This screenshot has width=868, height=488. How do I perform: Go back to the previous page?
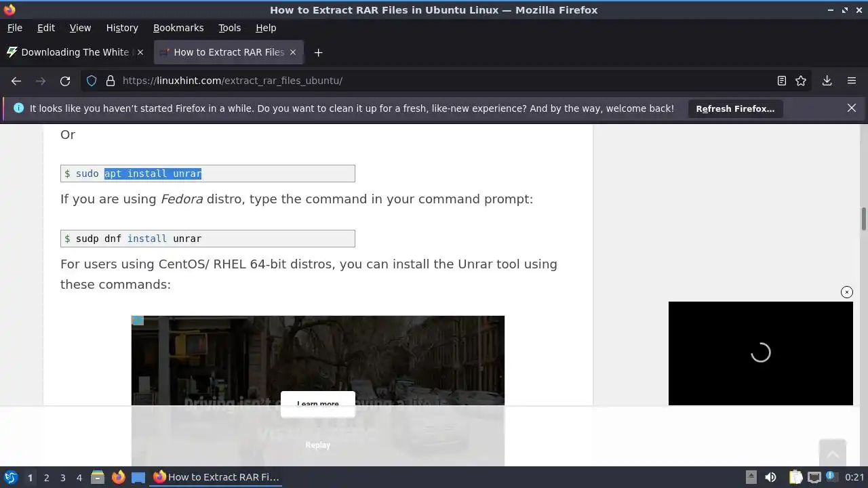click(x=16, y=81)
